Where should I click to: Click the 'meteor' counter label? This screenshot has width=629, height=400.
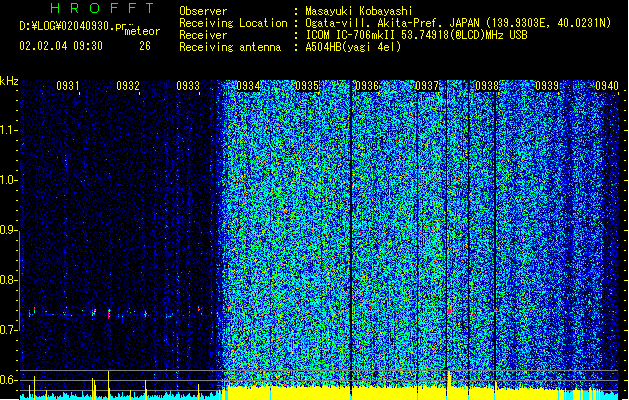click(142, 31)
